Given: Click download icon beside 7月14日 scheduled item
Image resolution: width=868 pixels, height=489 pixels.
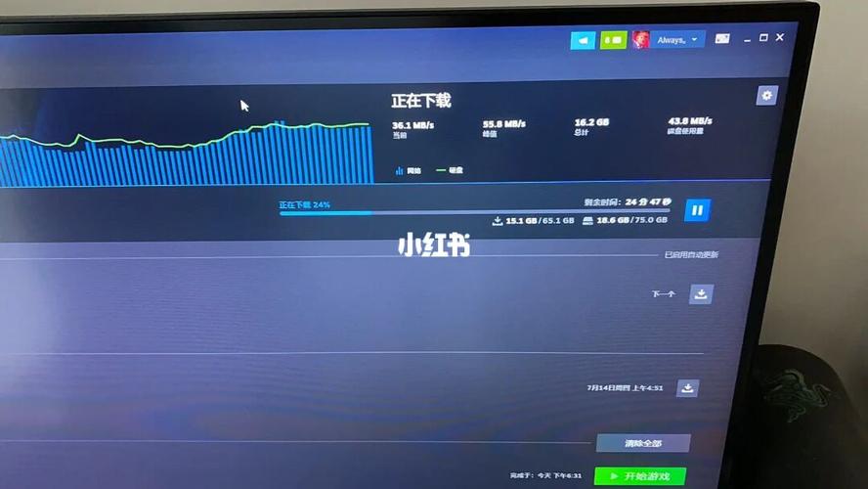Looking at the screenshot, I should pyautogui.click(x=687, y=388).
